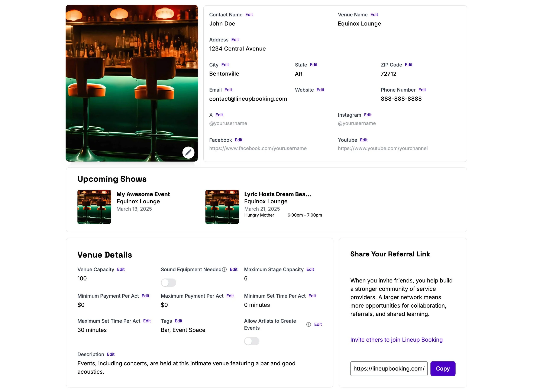This screenshot has width=533, height=392.
Task: Open My Awesome Event thumbnail
Action: pos(94,207)
